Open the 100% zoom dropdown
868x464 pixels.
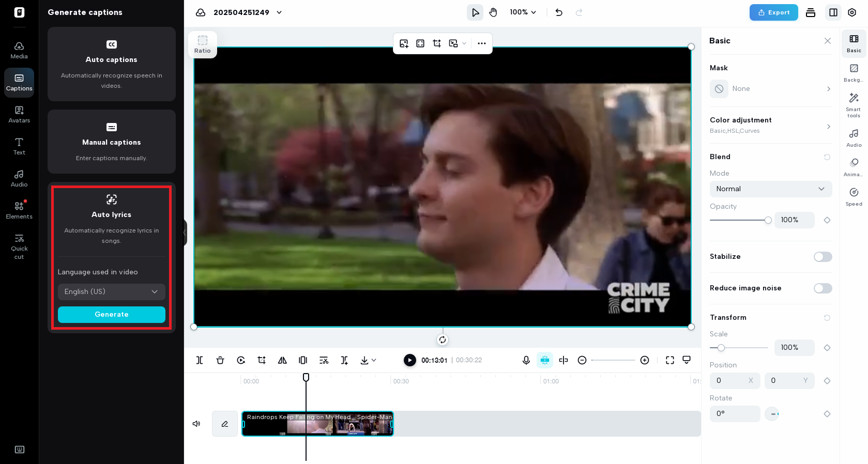point(523,12)
